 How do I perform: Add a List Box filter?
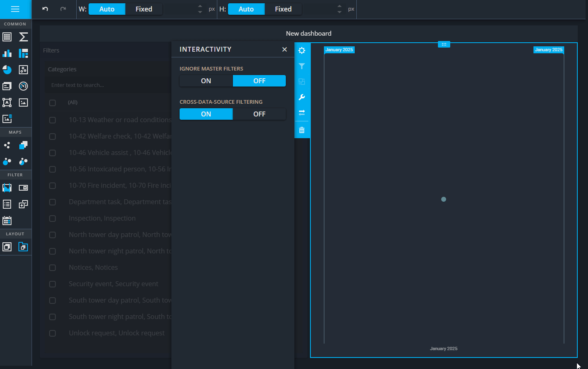pyautogui.click(x=7, y=204)
